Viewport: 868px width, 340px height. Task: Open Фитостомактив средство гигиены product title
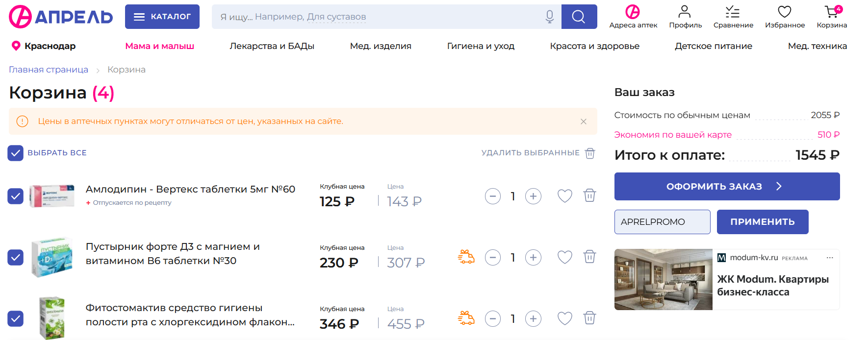coord(190,315)
